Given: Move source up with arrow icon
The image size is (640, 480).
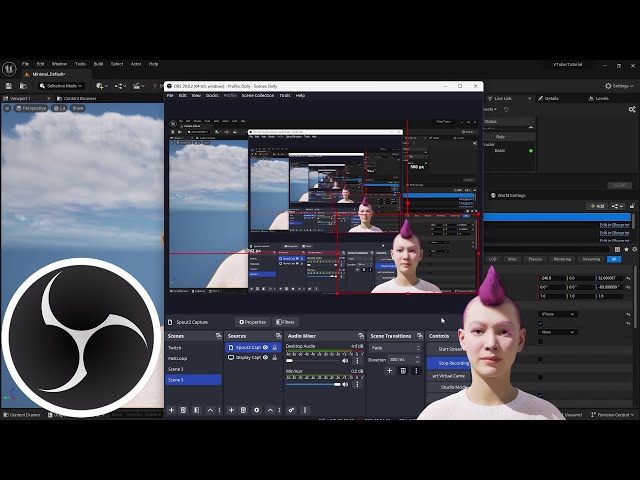Looking at the screenshot, I should [270, 410].
